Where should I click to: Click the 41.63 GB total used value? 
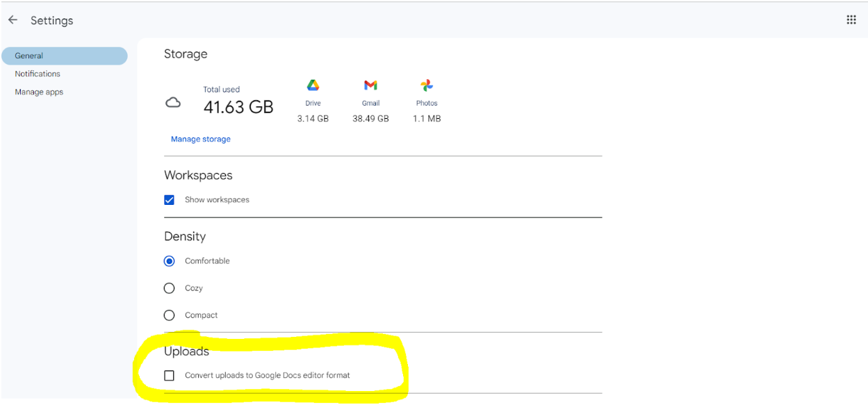[x=238, y=107]
